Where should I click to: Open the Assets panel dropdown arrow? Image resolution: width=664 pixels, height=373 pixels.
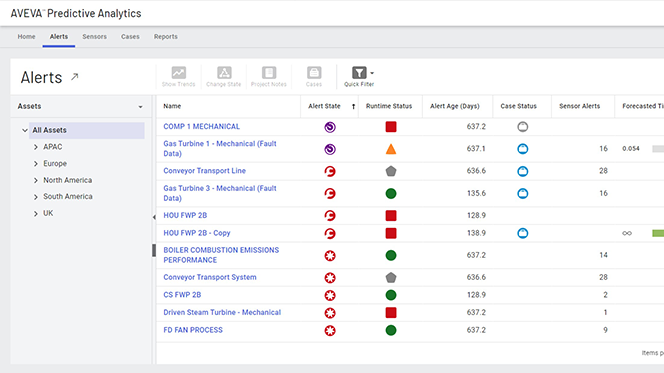140,107
